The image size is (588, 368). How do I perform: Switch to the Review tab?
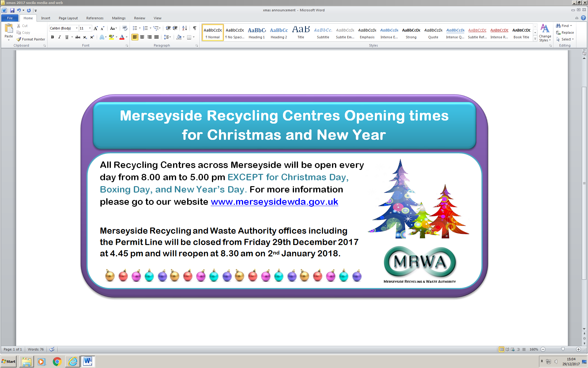click(x=140, y=18)
